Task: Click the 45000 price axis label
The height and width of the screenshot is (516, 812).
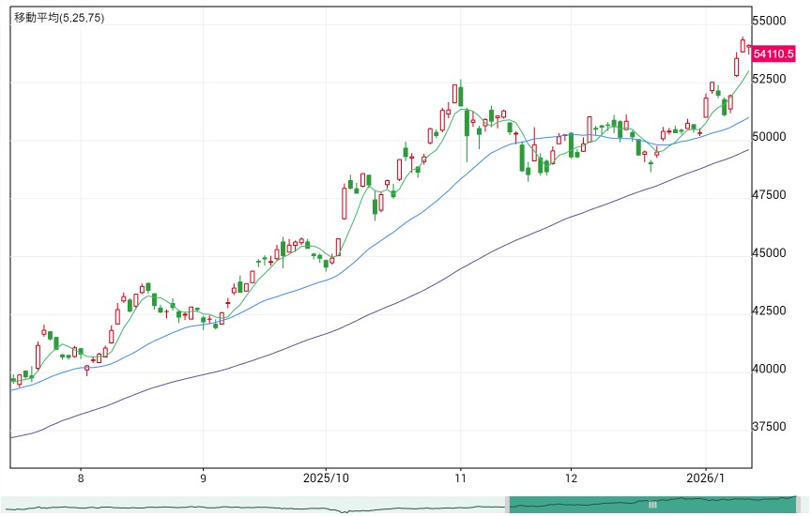Action: pyautogui.click(x=769, y=252)
